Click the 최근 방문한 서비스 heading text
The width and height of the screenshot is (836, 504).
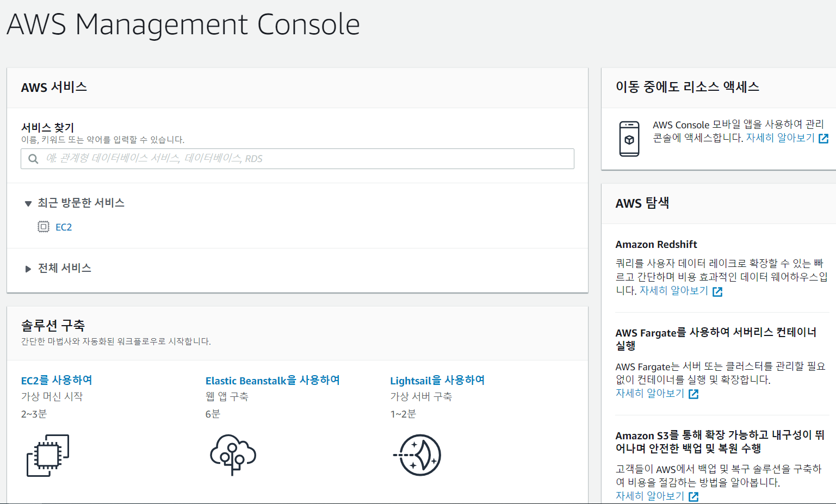pos(81,203)
